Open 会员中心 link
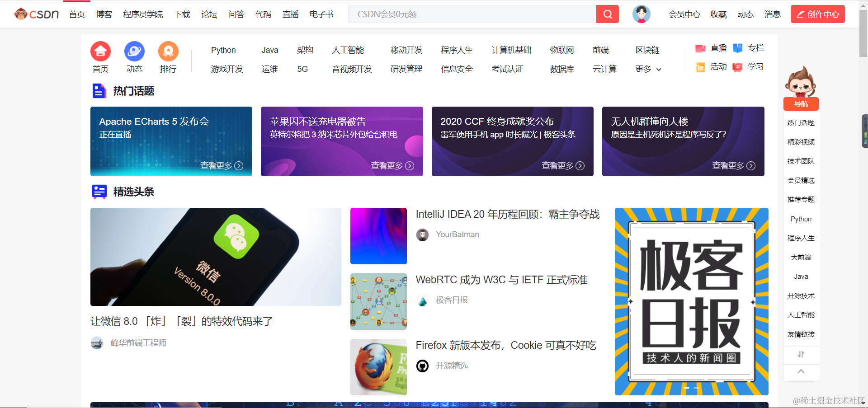This screenshot has height=408, width=868. tap(684, 14)
